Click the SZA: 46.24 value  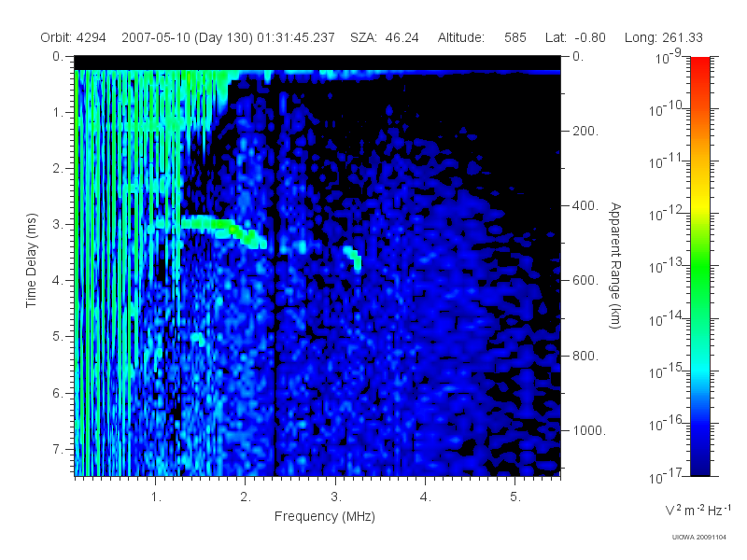pyautogui.click(x=385, y=37)
